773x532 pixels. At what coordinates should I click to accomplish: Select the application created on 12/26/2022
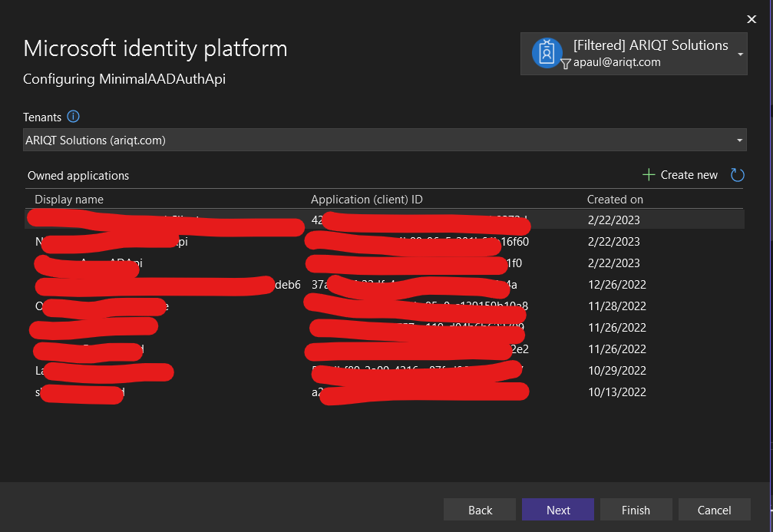(616, 285)
